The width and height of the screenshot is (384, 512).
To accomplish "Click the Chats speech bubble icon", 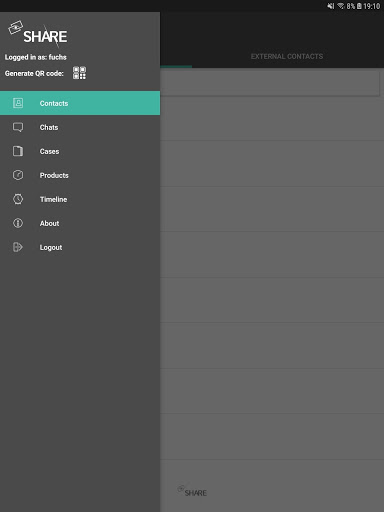I will point(18,127).
